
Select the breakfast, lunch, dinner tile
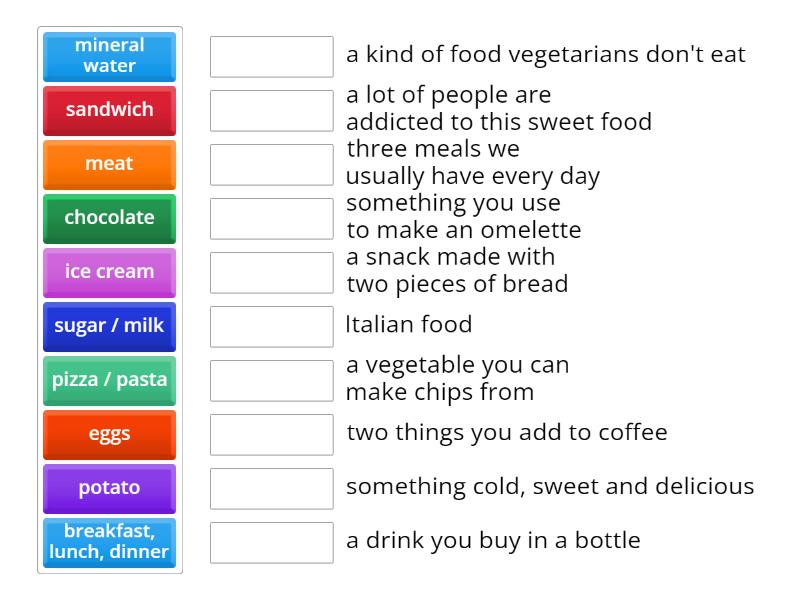(109, 543)
